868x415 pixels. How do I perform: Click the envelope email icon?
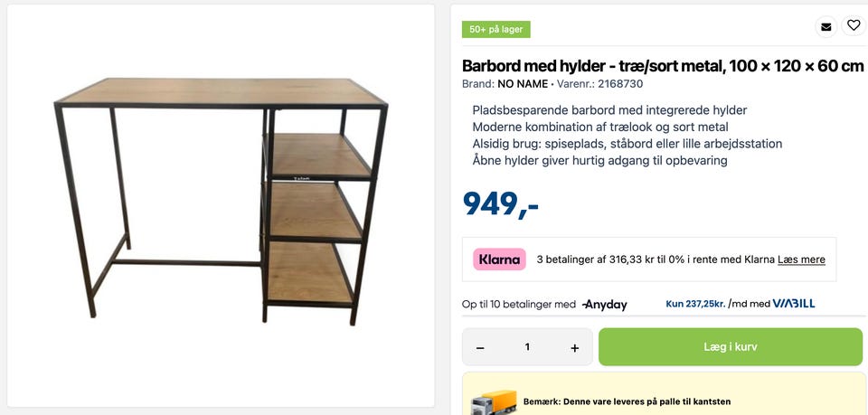tap(826, 26)
